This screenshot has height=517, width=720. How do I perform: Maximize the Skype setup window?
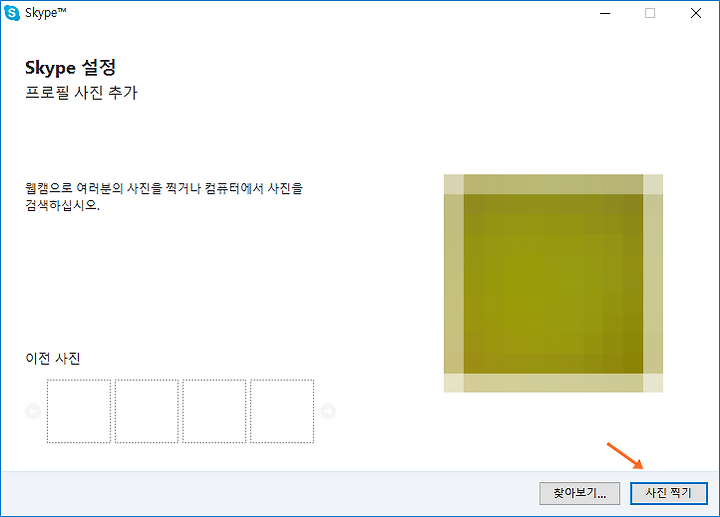(650, 13)
